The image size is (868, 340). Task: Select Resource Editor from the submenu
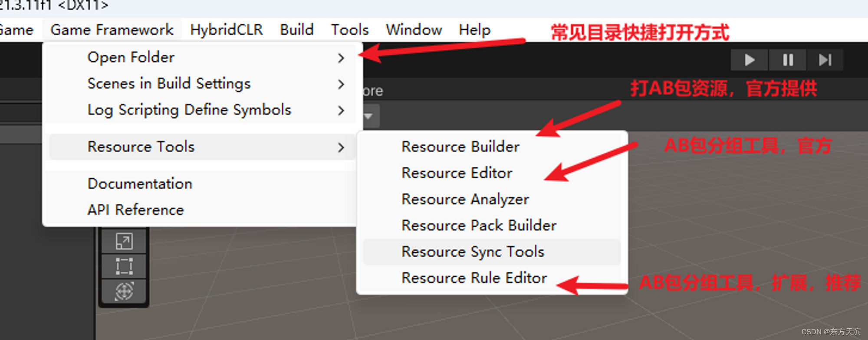point(457,173)
